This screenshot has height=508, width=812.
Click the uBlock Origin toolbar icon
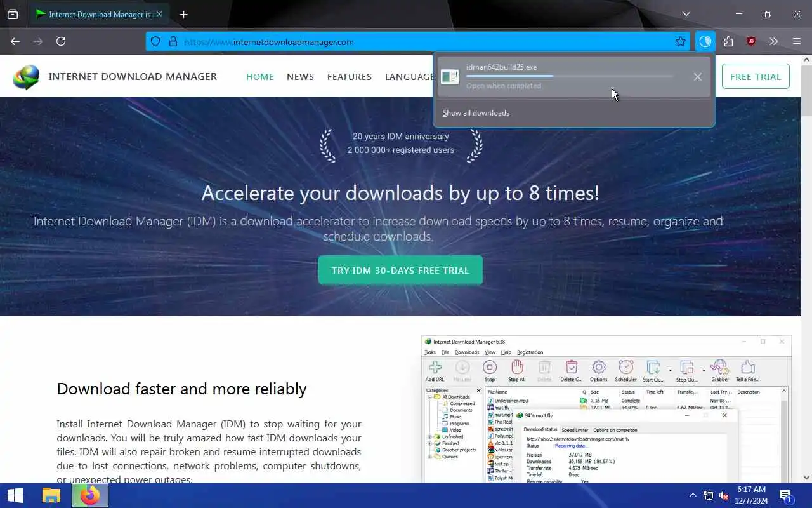click(x=751, y=41)
